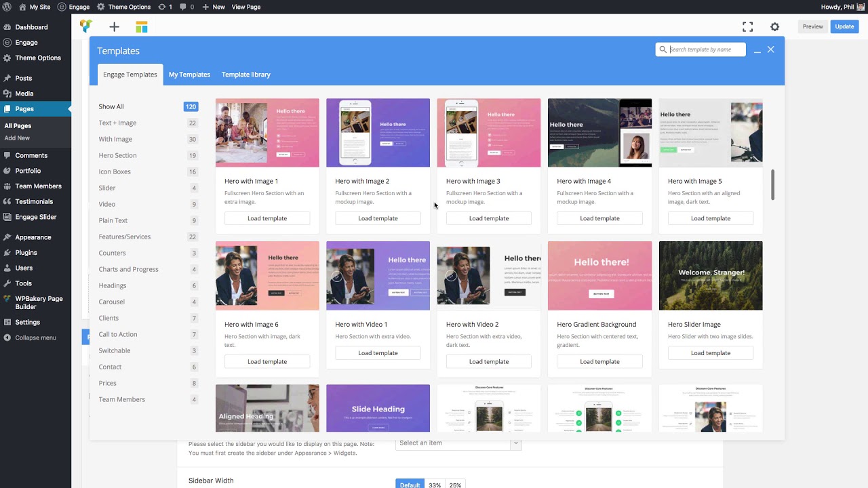This screenshot has width=868, height=488.
Task: Click the Preview button
Action: pos(812,26)
